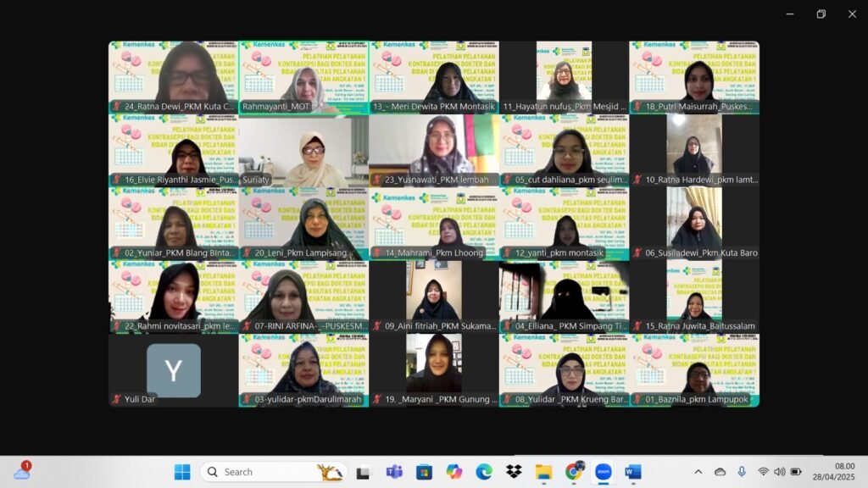
Task: Select the Yuli Dar participant tile
Action: pyautogui.click(x=173, y=370)
